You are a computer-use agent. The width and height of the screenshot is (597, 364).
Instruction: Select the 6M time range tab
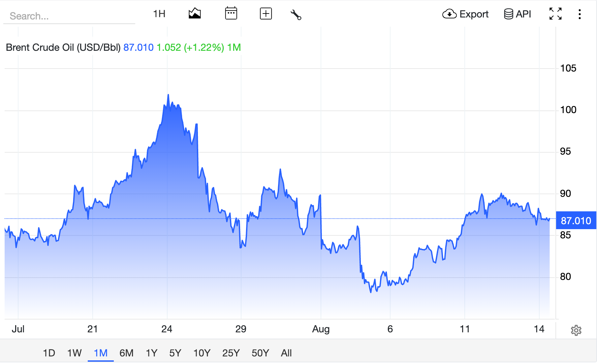pyautogui.click(x=126, y=353)
